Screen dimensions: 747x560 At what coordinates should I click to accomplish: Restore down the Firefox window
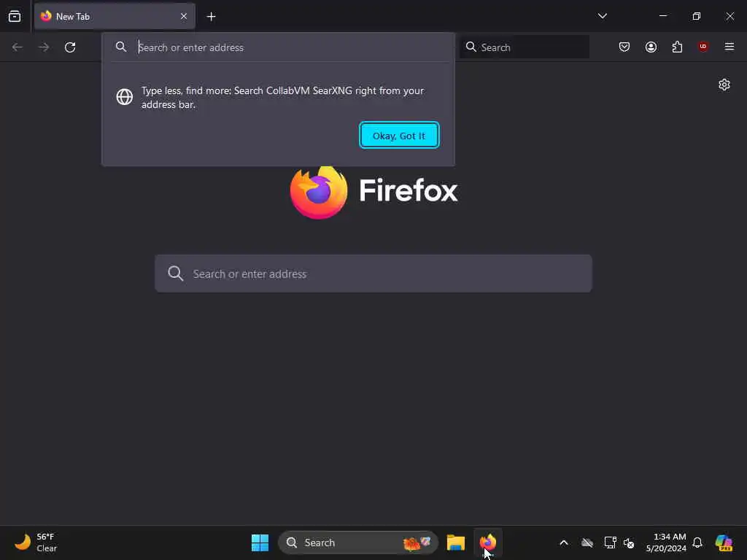coord(697,16)
